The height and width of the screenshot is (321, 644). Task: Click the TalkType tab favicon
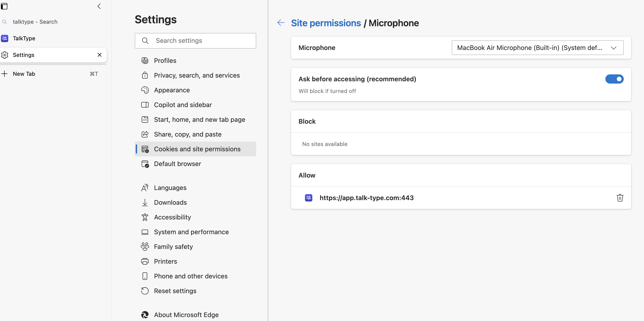coord(5,38)
